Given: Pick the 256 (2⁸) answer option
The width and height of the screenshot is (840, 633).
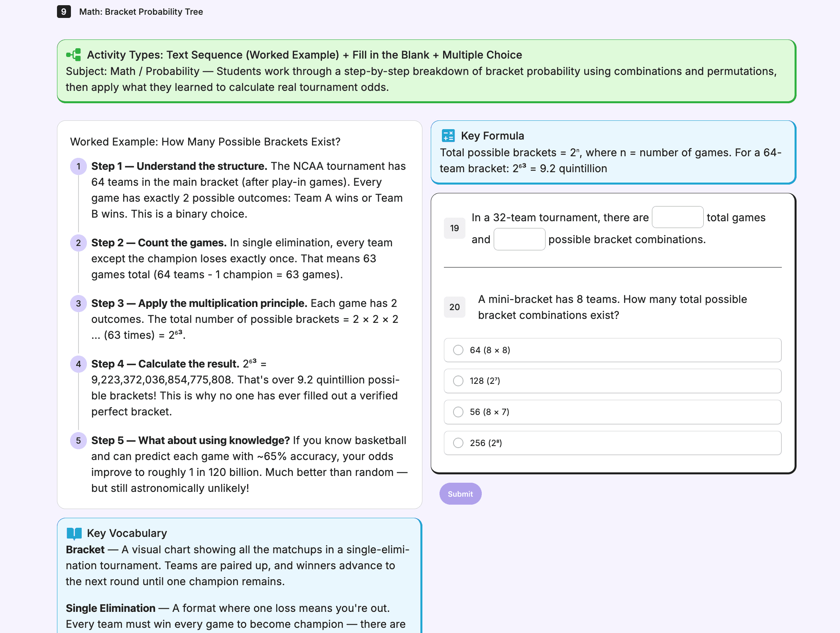Looking at the screenshot, I should (458, 443).
